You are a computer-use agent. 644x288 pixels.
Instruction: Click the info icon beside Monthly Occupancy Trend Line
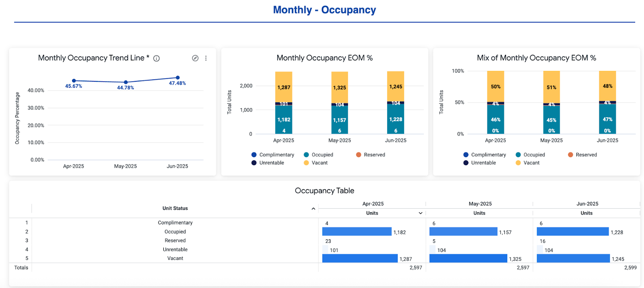click(x=157, y=58)
